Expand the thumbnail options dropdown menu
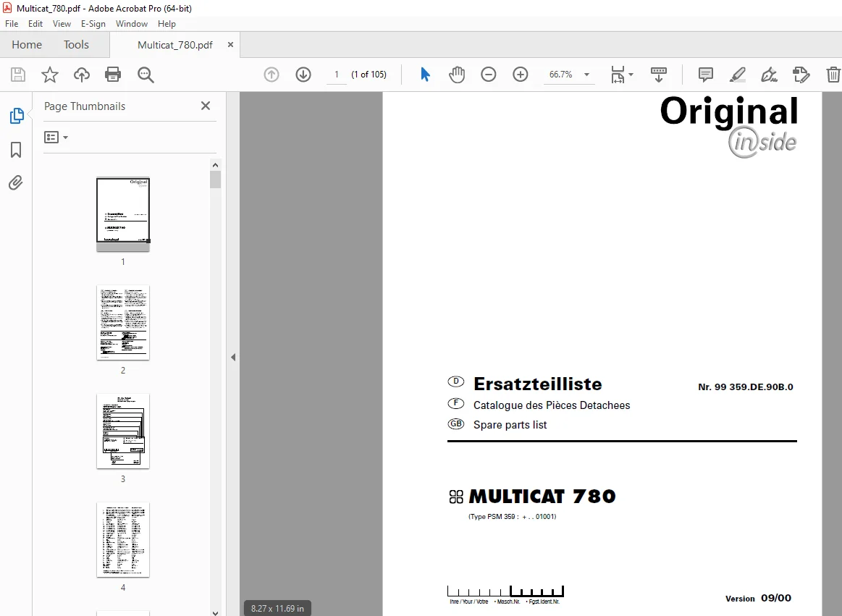The image size is (842, 616). [x=56, y=138]
